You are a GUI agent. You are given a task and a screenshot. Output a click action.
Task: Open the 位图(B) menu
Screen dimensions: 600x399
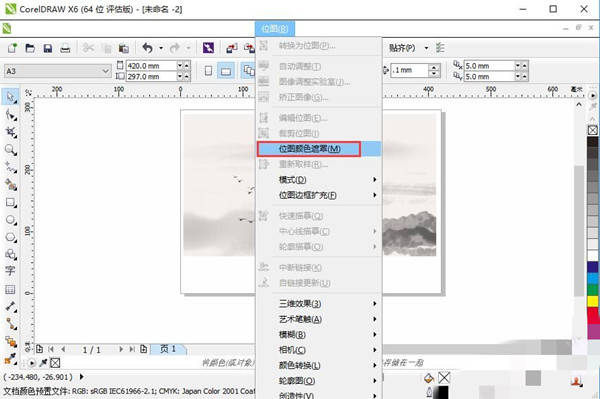(275, 29)
